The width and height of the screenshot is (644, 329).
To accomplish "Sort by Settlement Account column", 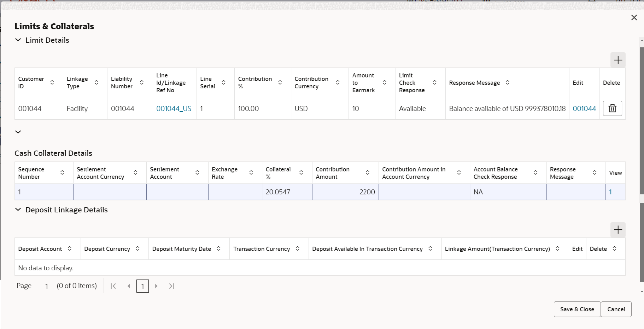I will point(197,172).
